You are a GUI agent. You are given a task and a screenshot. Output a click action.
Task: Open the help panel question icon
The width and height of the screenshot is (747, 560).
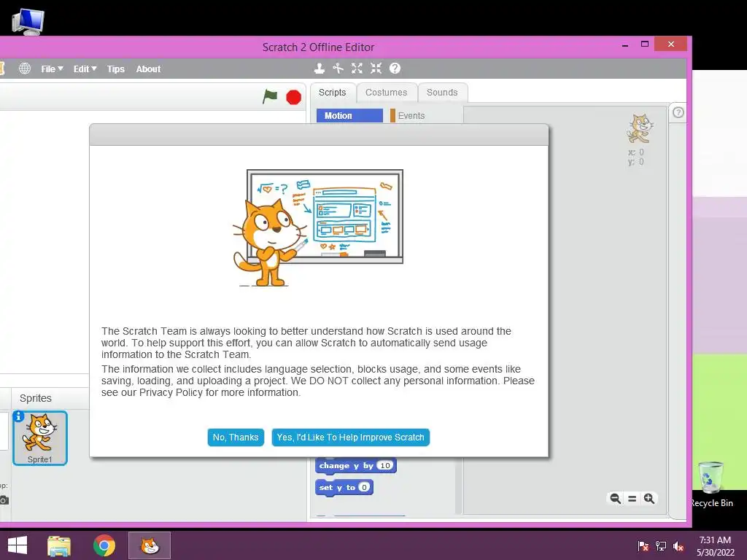pos(678,112)
